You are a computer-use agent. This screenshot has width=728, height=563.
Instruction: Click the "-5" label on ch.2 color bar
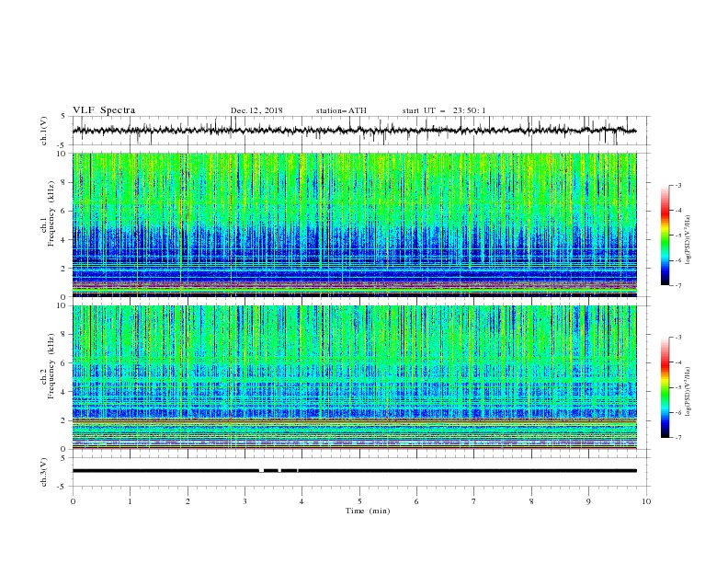point(677,387)
